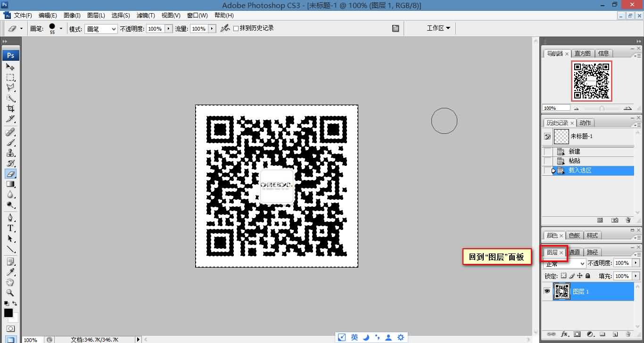This screenshot has height=343, width=644.
Task: Create new adjustment layer icon
Action: pyautogui.click(x=590, y=334)
